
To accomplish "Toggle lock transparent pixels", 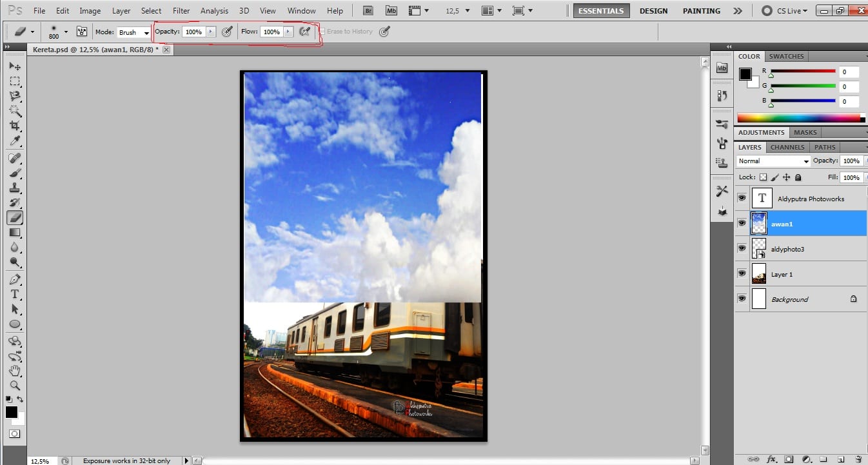I will [x=764, y=177].
